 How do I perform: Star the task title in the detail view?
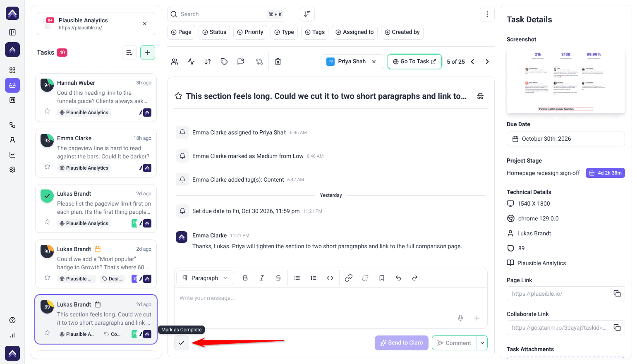point(178,96)
